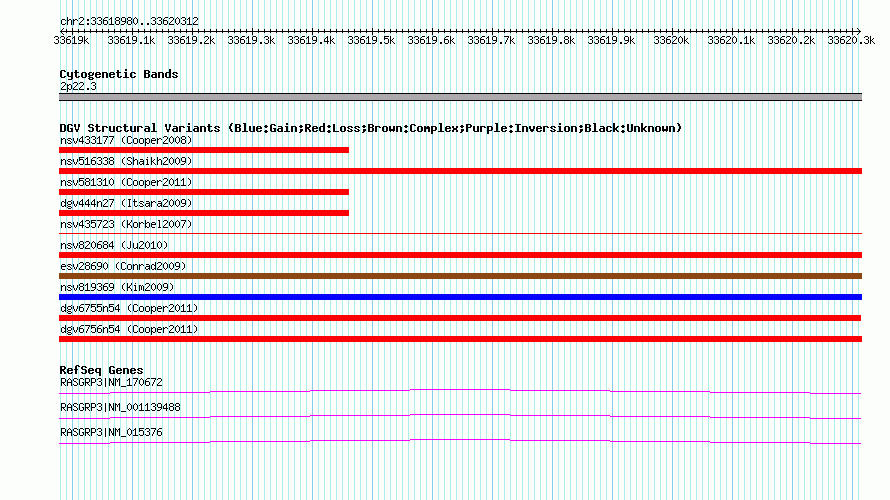The image size is (890, 500).
Task: Open variant esv28690 (Conrad2009) label
Action: pyautogui.click(x=123, y=266)
